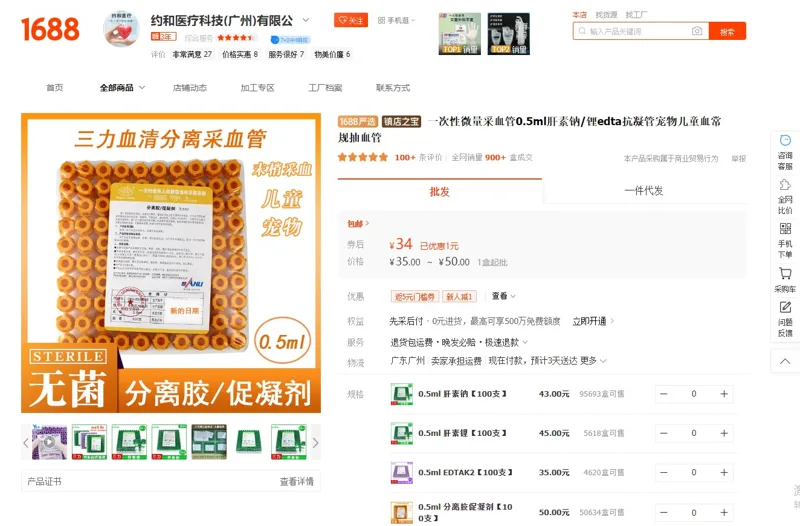Play the video thumbnail in gallery
The width and height of the screenshot is (800, 526).
click(49, 442)
